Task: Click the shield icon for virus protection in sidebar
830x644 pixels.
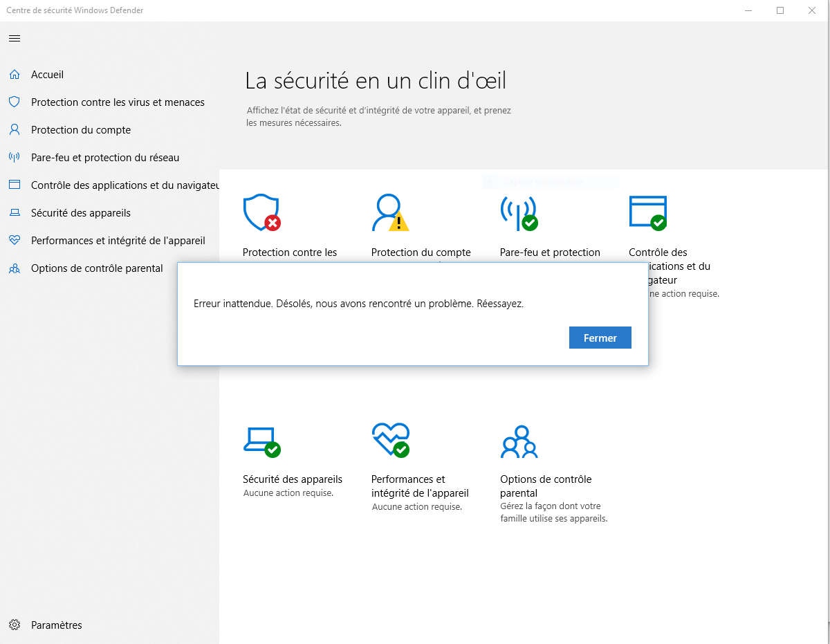Action: coord(15,102)
